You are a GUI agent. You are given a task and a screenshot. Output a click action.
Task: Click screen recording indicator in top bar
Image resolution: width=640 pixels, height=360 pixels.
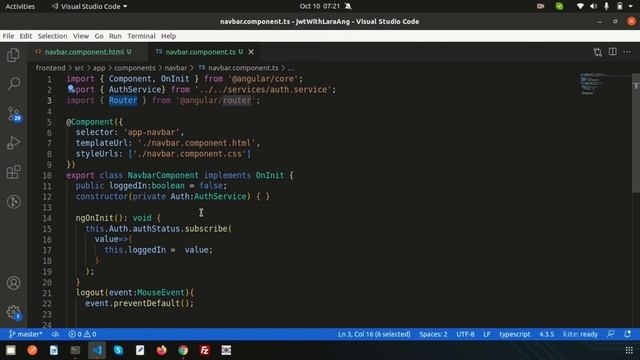coord(540,6)
